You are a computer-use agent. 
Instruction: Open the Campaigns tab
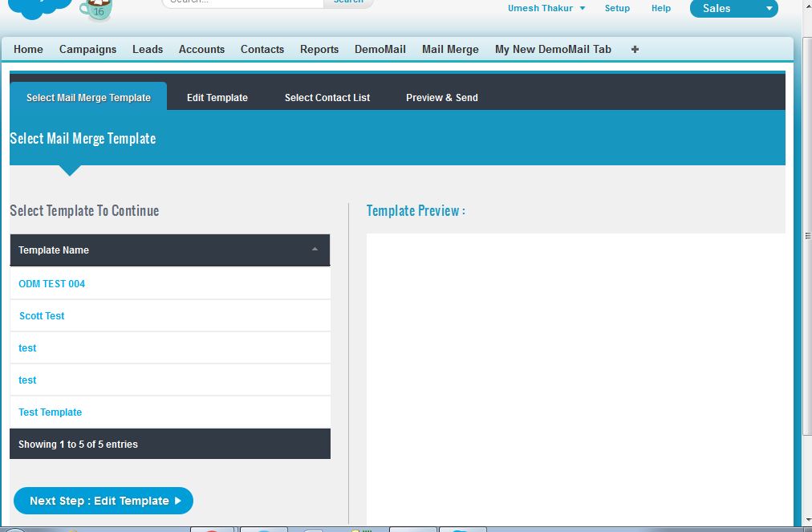click(x=87, y=49)
